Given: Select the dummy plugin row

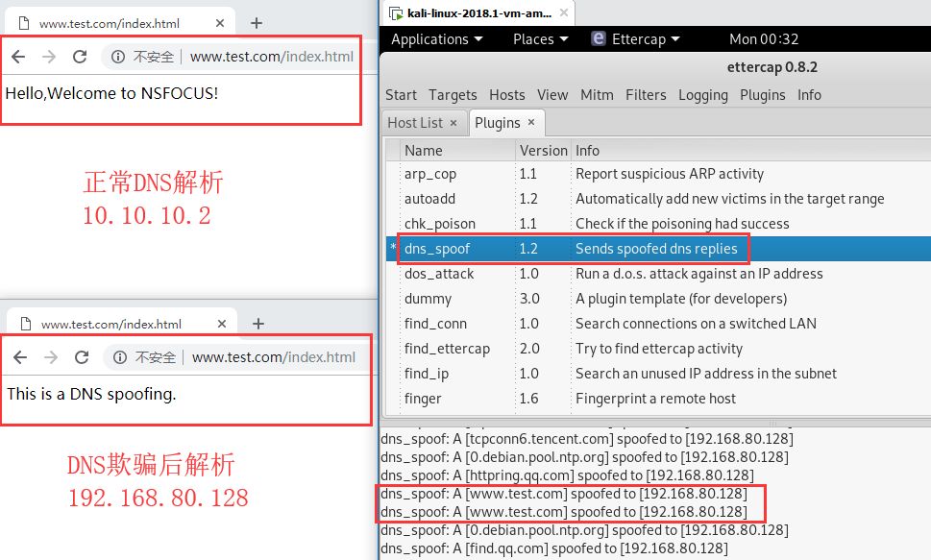Looking at the screenshot, I should [658, 299].
